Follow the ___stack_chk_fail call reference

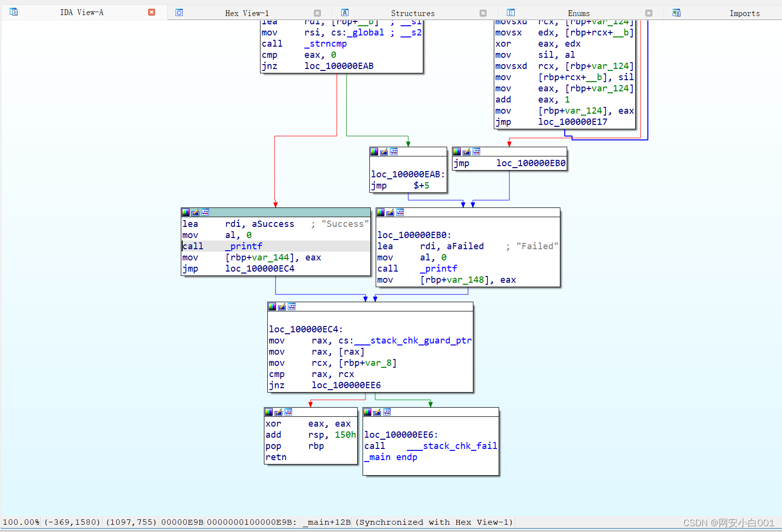(x=452, y=446)
